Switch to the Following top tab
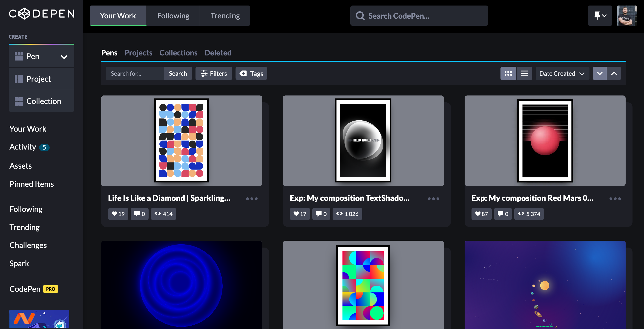Image resolution: width=644 pixels, height=329 pixels. click(x=173, y=15)
